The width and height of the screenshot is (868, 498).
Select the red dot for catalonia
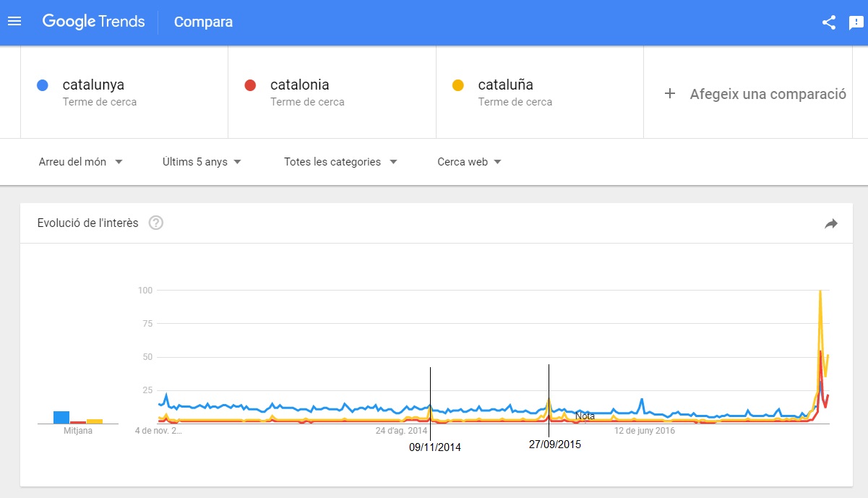[252, 85]
